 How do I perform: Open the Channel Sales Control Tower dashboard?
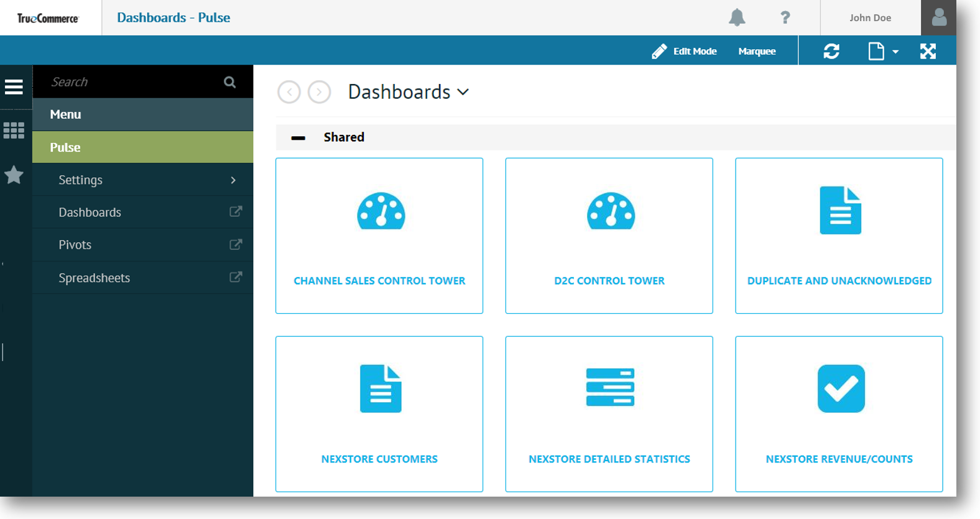tap(379, 236)
